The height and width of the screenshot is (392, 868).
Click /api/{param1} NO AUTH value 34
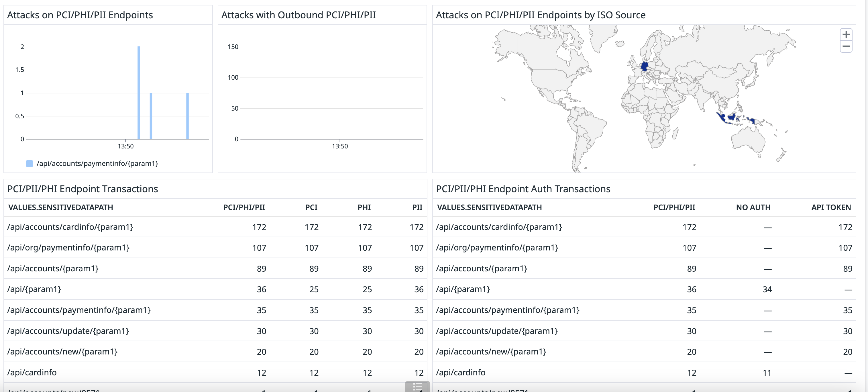(x=767, y=289)
